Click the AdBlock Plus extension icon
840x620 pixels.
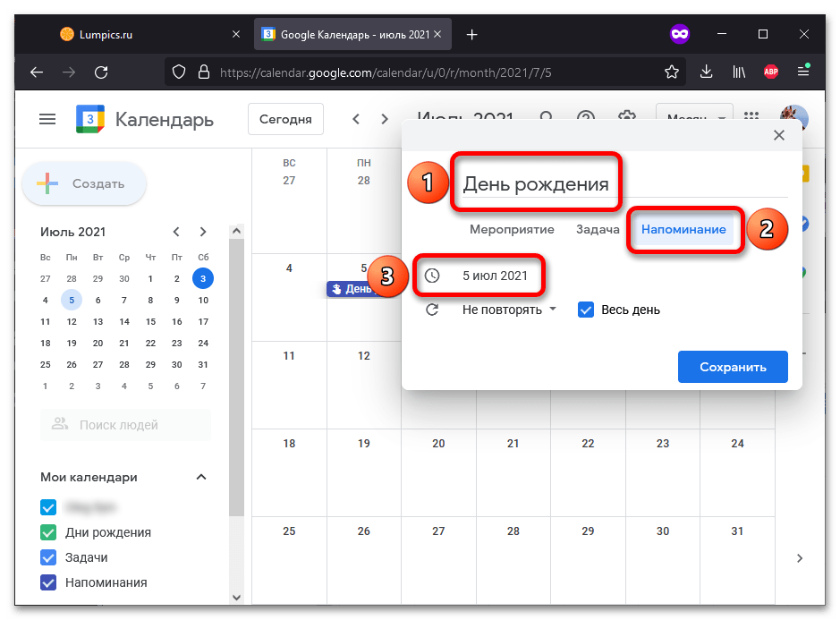770,72
